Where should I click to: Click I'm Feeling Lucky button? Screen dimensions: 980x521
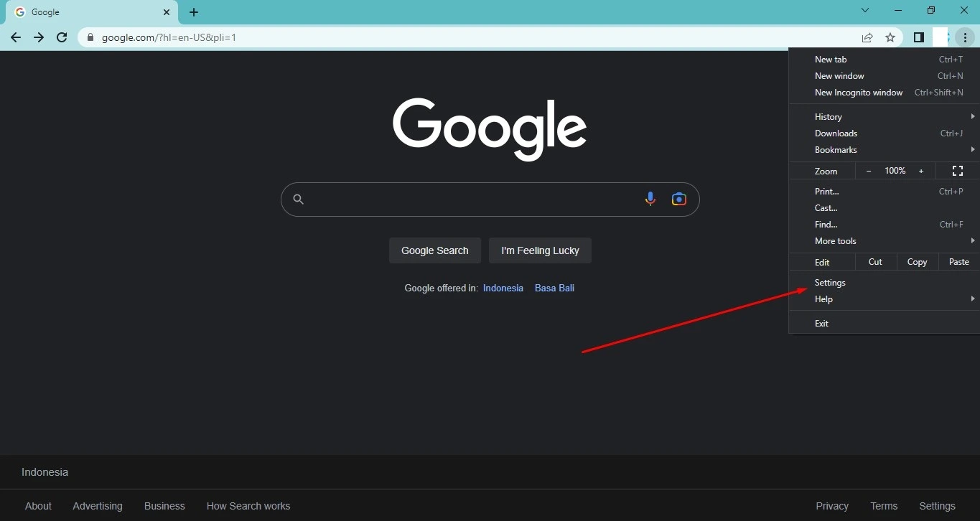[x=540, y=250]
